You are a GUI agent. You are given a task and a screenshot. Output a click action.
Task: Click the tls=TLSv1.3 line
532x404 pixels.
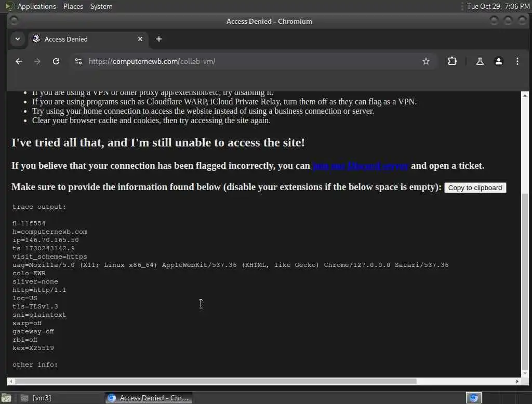point(35,306)
